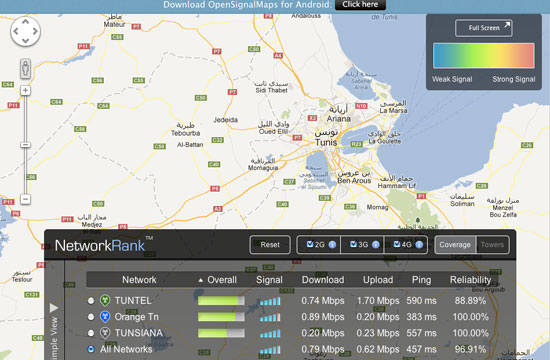The image size is (550, 360).
Task: Click the Reset button
Action: [x=270, y=245]
